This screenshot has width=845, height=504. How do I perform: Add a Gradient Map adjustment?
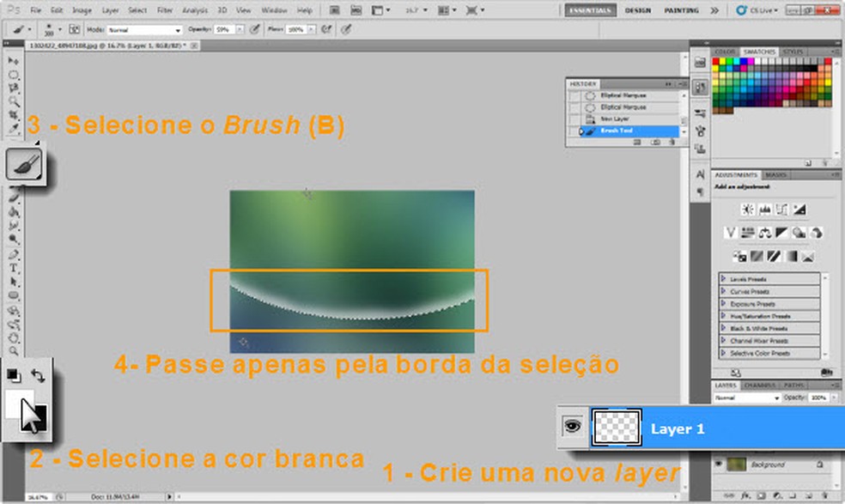tap(791, 256)
